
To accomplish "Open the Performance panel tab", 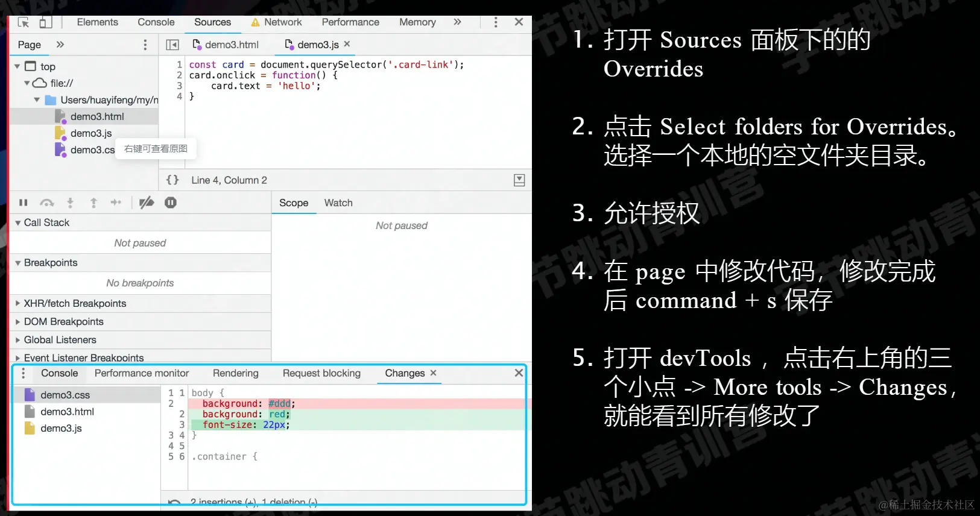I will (350, 22).
